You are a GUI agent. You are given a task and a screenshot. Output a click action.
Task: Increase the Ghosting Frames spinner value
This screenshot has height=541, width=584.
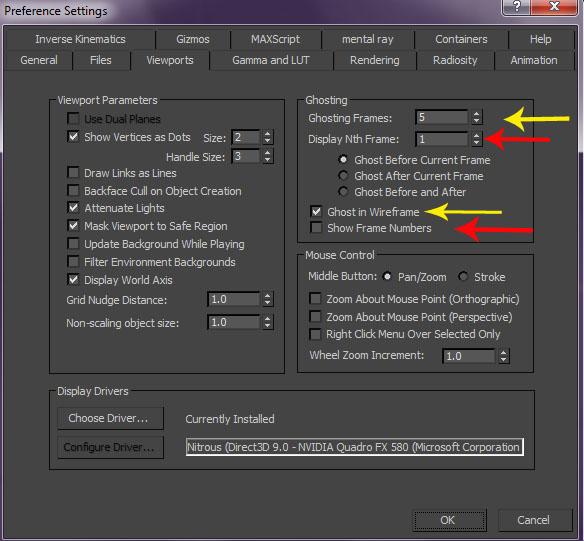coord(476,114)
